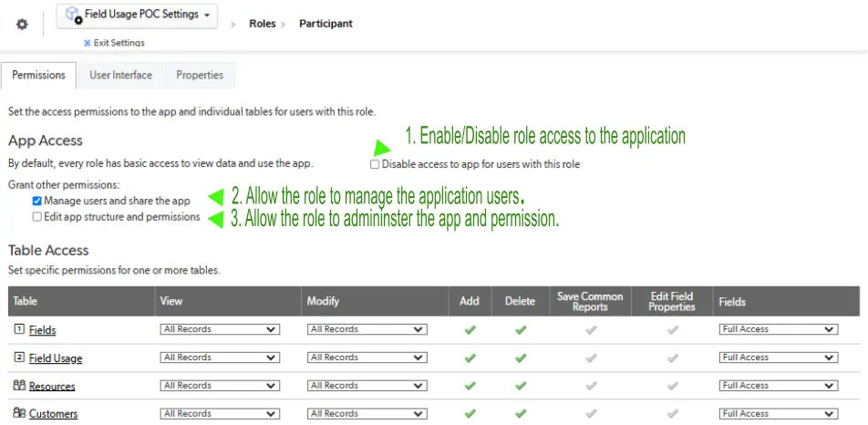868x425 pixels.
Task: Toggle Add permission checkmark for Fields
Action: 470,330
